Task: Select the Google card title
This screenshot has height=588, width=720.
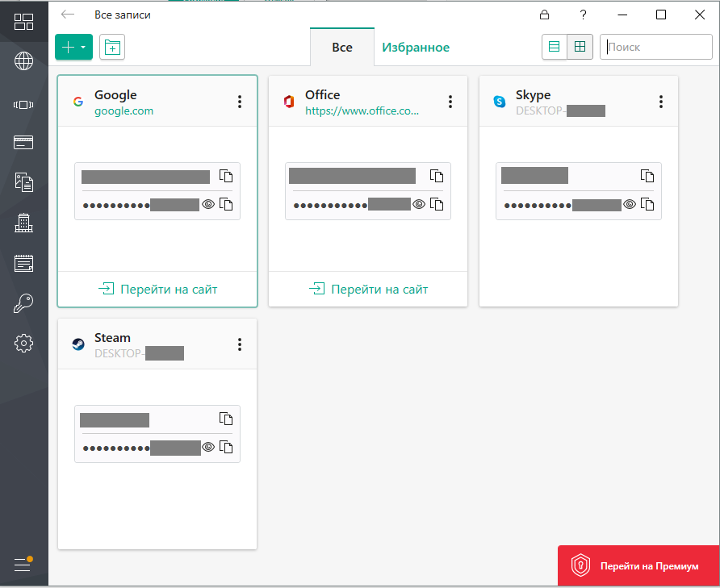Action: pos(115,95)
